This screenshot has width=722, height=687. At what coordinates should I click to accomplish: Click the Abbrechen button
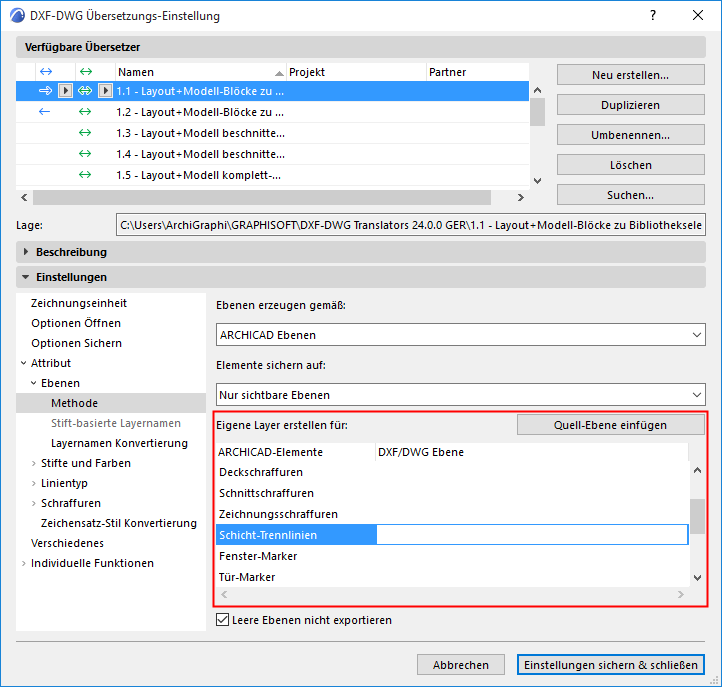coord(460,664)
